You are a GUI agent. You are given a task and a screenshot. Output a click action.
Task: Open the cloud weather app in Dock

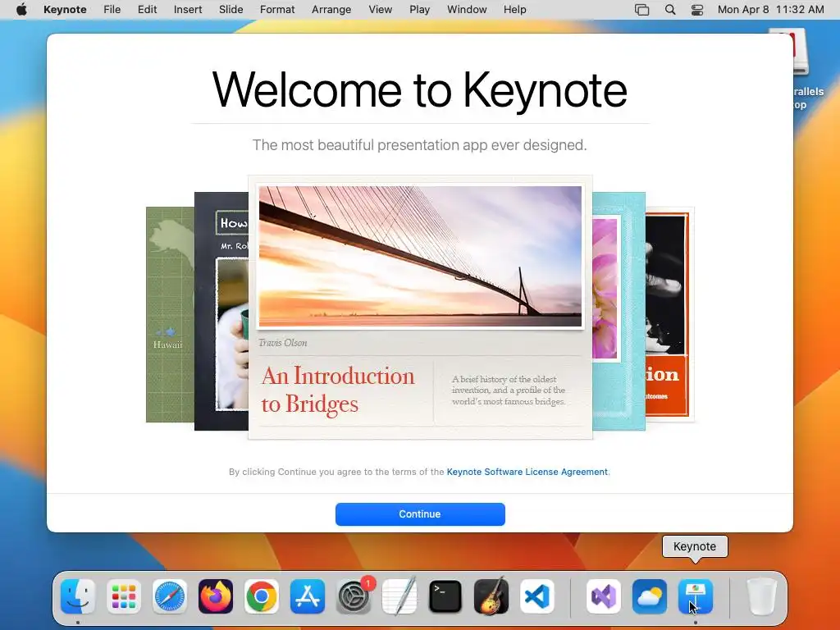point(650,596)
